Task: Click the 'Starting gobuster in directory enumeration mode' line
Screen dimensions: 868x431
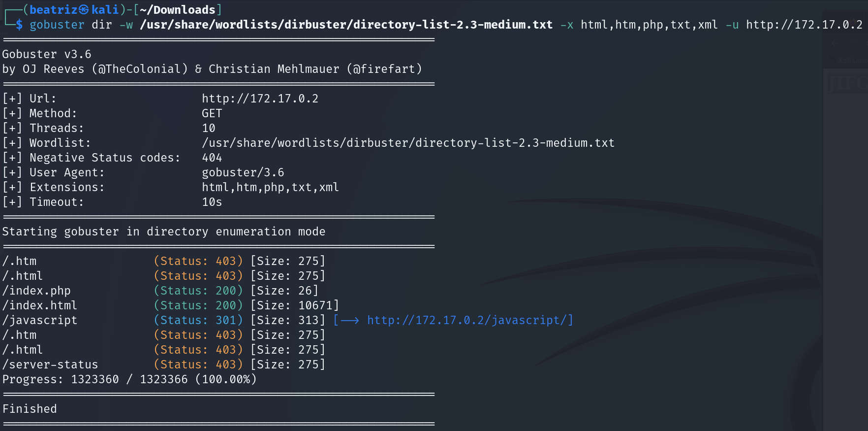Action: coord(164,232)
